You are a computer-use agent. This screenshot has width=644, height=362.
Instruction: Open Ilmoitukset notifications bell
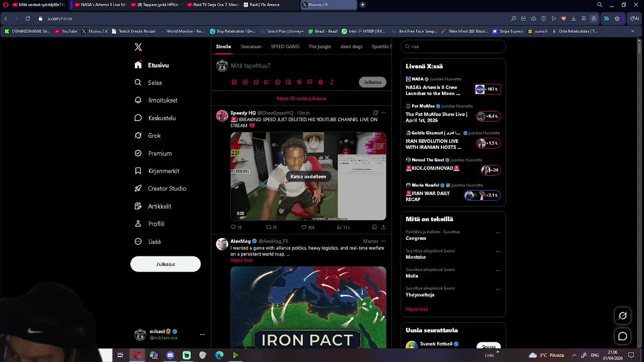click(x=138, y=100)
